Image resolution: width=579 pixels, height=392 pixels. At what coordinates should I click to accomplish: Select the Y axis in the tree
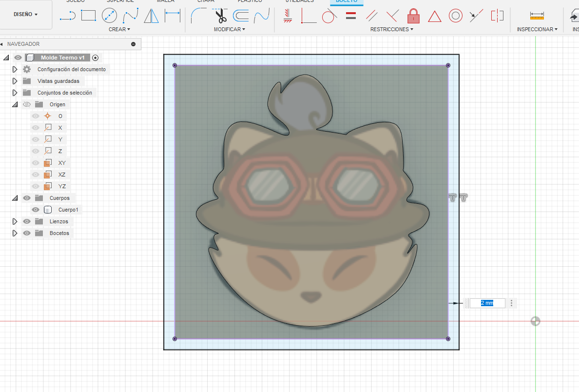60,139
